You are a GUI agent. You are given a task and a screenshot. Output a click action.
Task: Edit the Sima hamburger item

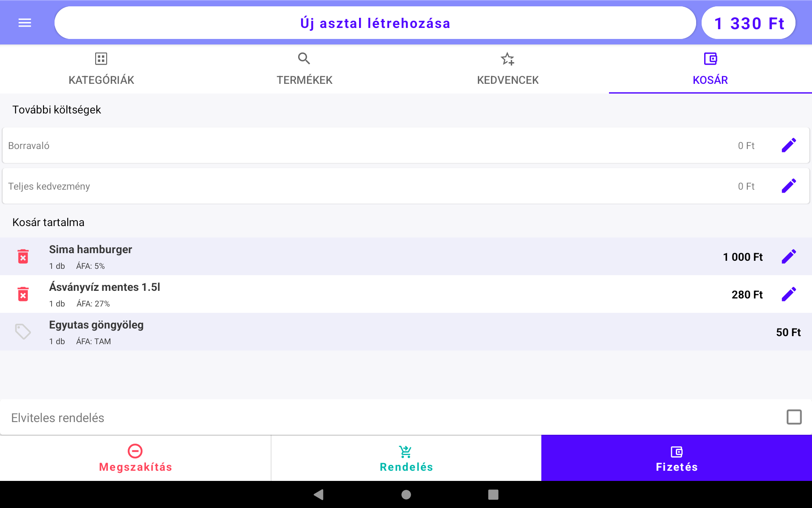tap(789, 257)
